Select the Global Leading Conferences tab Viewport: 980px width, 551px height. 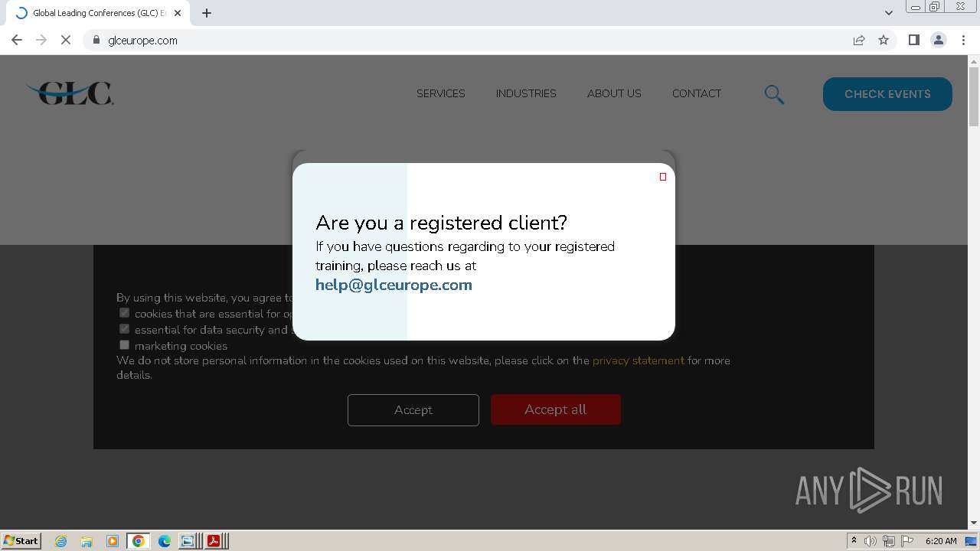pos(98,13)
